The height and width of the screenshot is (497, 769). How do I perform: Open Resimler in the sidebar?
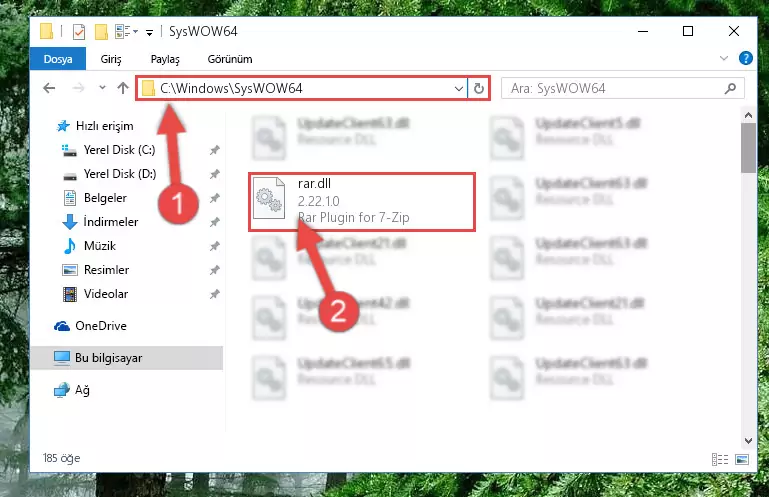coord(96,270)
